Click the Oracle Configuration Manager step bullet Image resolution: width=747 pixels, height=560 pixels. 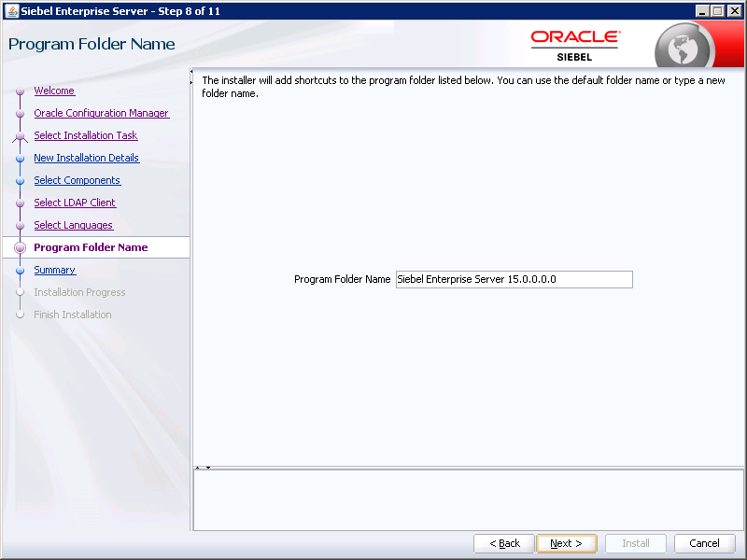coord(20,113)
